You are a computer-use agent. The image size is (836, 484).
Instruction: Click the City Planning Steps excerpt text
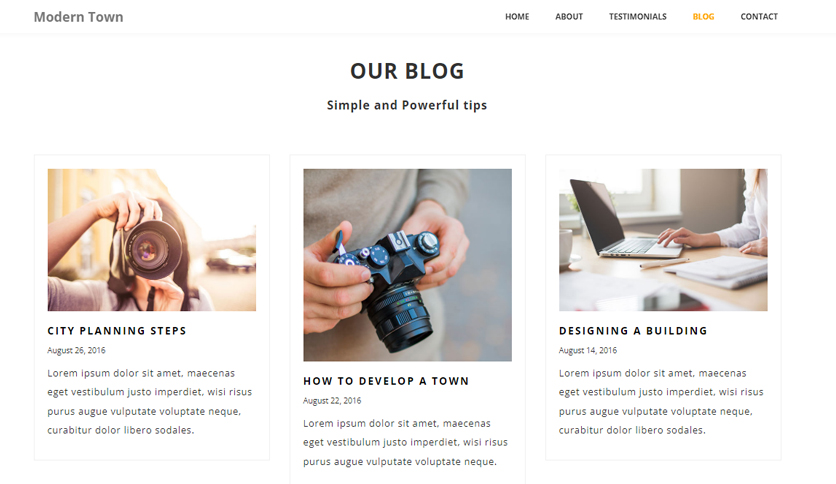(x=150, y=401)
